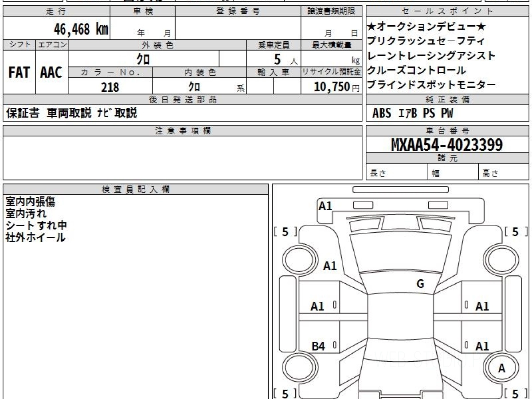Select クロ under the 外装色 header
Image resolution: width=532 pixels, height=399 pixels.
click(x=143, y=59)
